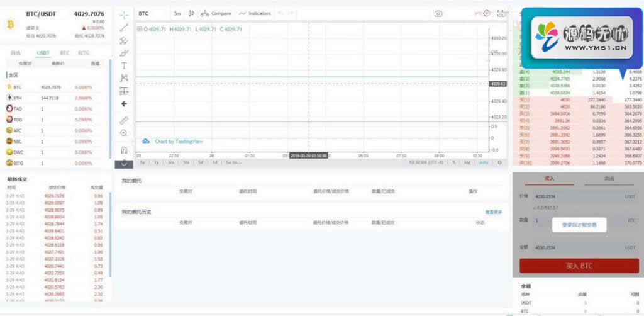The height and width of the screenshot is (316, 644).
Task: Click the Compare button in chart toolbar
Action: [216, 13]
